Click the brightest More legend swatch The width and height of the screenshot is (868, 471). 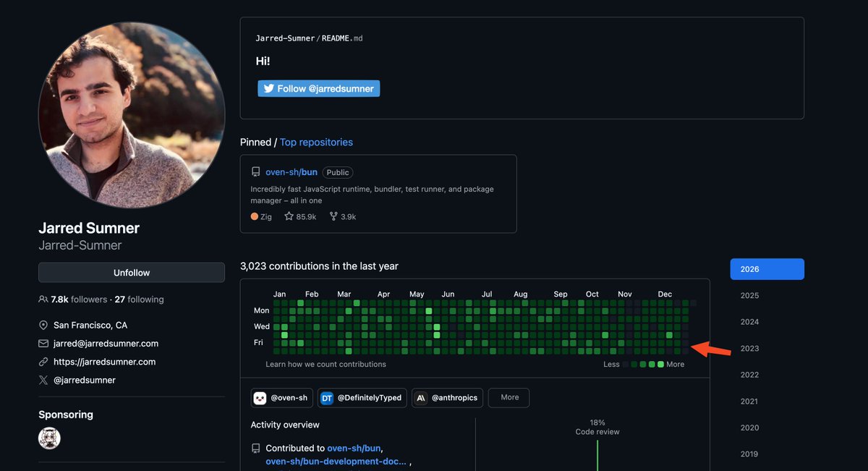tap(660, 364)
